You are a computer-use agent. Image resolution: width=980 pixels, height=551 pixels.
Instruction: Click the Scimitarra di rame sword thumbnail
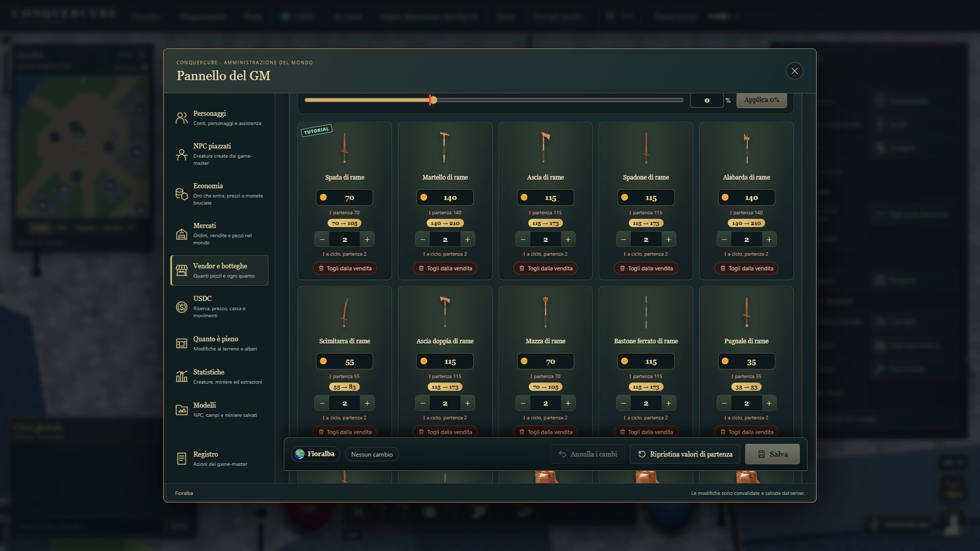tap(345, 312)
